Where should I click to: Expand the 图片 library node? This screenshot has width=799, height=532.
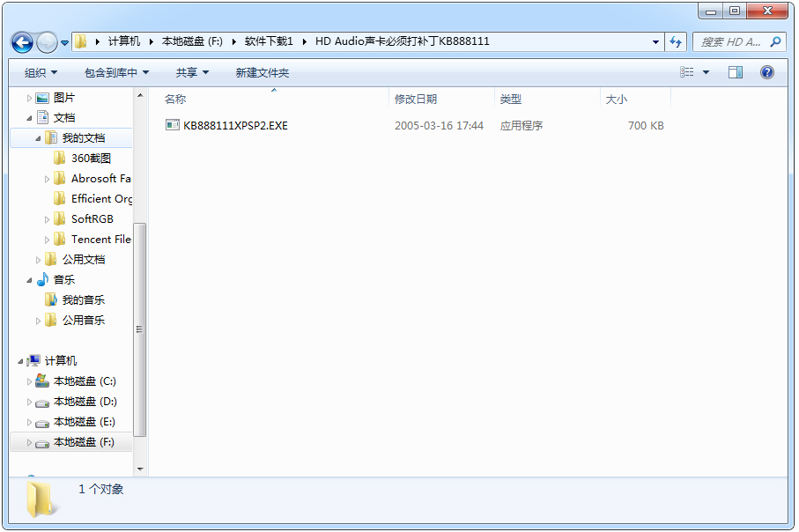coord(29,98)
